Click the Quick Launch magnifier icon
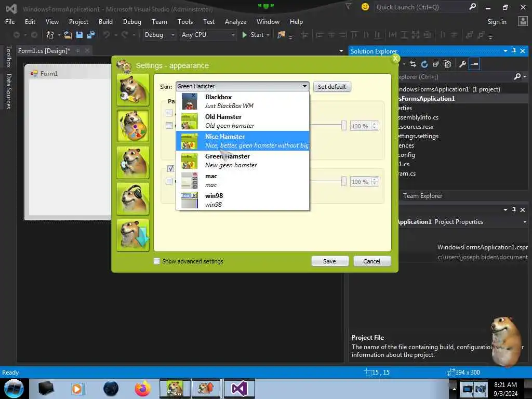532x399 pixels. coord(472,7)
